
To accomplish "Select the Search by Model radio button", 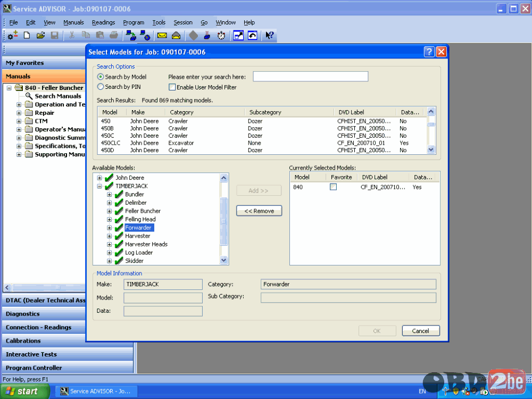I will [101, 77].
